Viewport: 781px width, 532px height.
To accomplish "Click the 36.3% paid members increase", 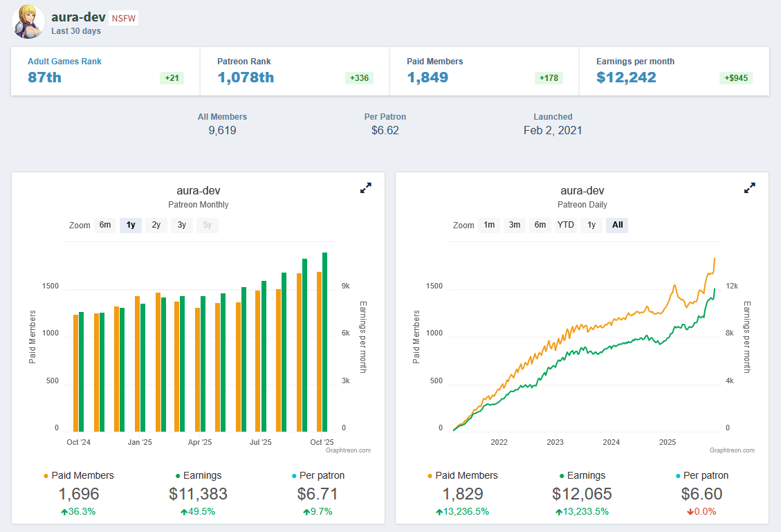I will point(79,511).
